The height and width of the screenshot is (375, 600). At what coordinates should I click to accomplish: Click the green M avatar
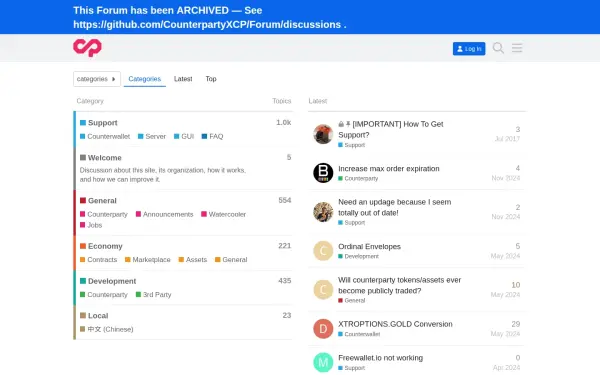[323, 362]
